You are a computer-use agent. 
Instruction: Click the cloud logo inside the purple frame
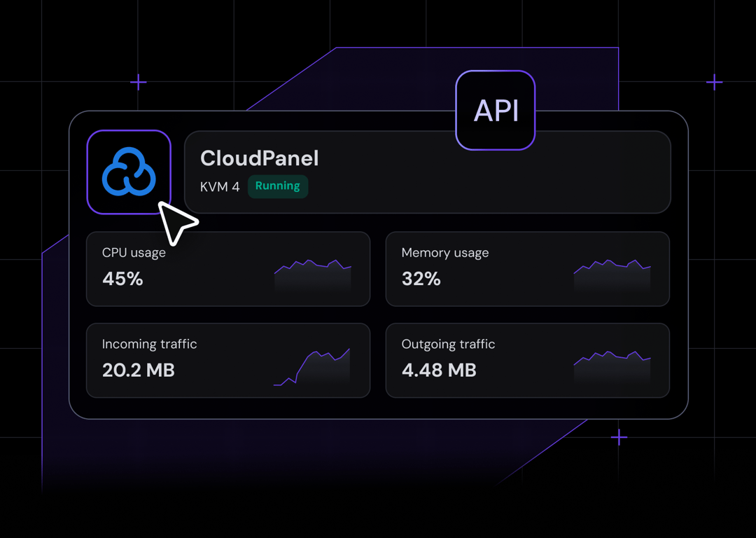click(x=129, y=172)
